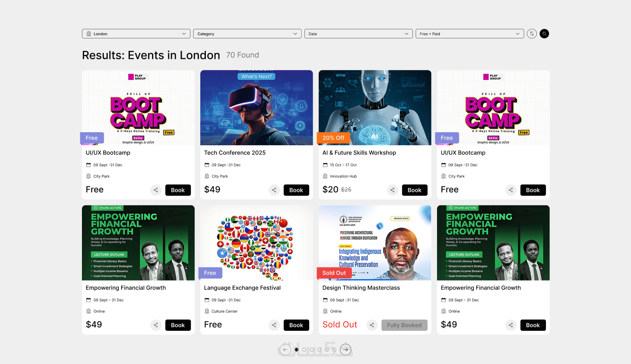
Task: Go to previous page with left arrow
Action: pyautogui.click(x=285, y=350)
